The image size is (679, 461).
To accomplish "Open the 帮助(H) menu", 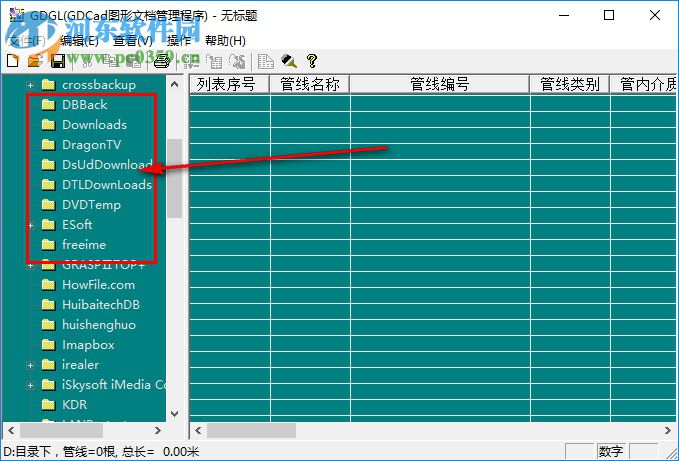I will coord(225,41).
